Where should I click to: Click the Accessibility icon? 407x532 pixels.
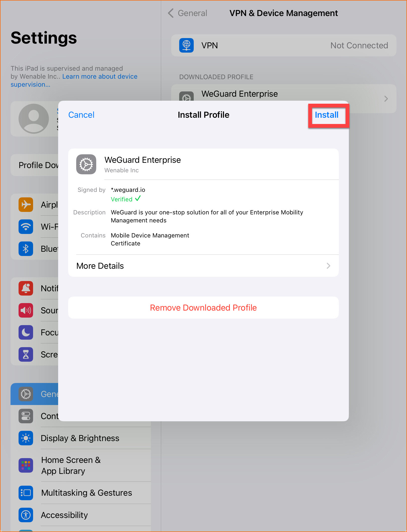coord(26,515)
